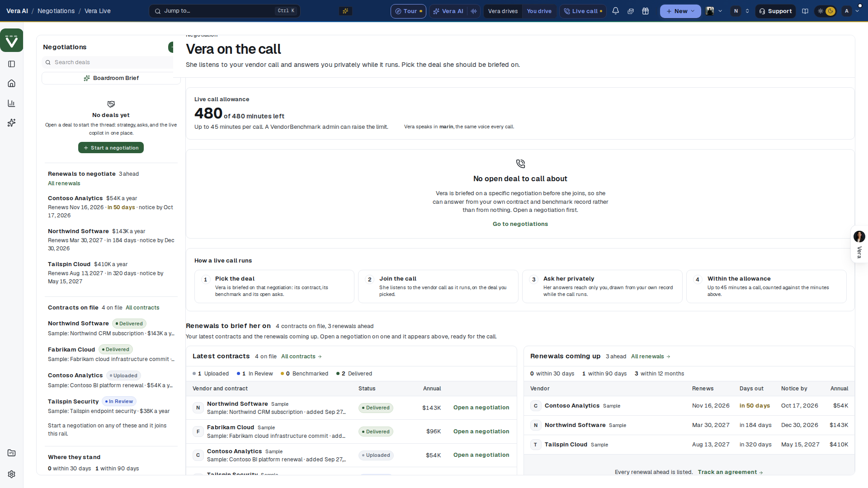Open the sparkle AI icon in left rail
Viewport: 868px width, 488px height.
click(x=12, y=123)
